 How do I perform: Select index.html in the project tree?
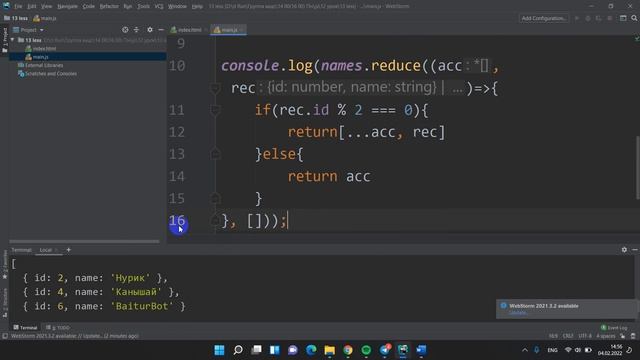(x=41, y=49)
